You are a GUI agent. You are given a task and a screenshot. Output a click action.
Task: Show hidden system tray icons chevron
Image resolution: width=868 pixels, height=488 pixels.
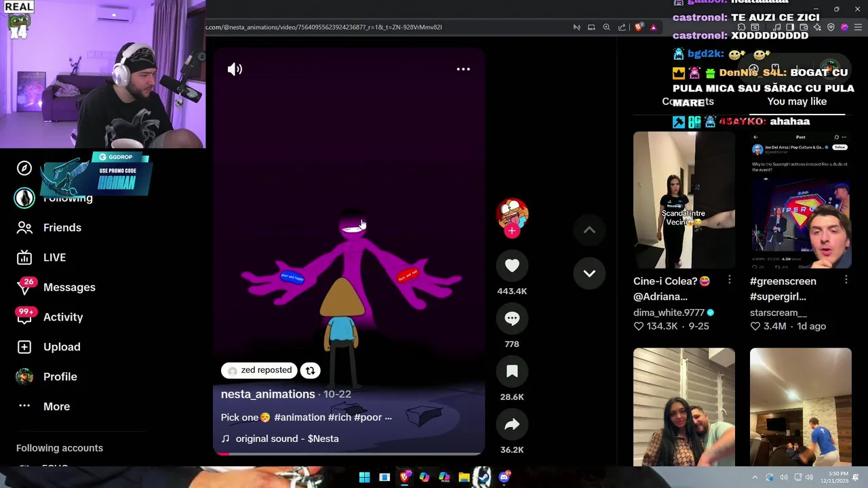(754, 477)
